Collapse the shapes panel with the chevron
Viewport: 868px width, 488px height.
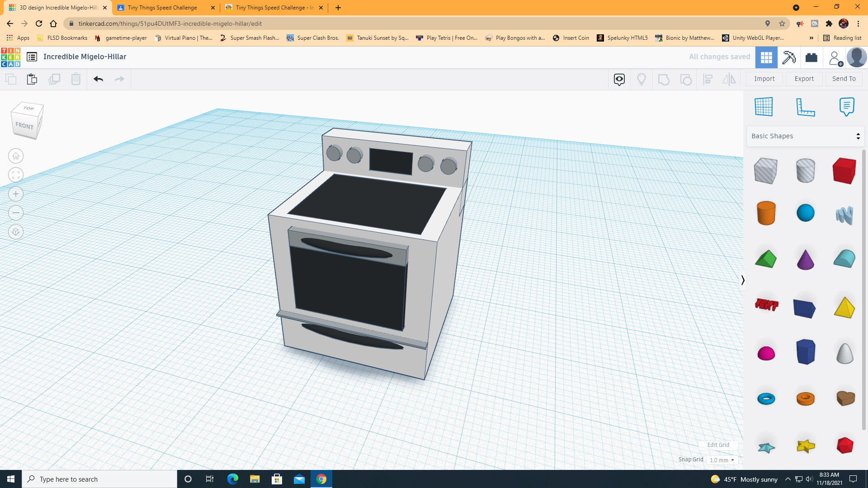tap(743, 280)
